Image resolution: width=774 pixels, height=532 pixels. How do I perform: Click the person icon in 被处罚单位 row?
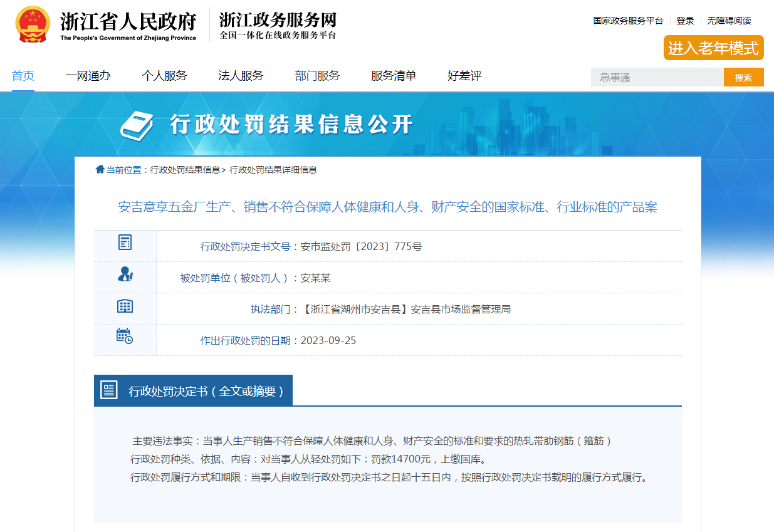(125, 274)
